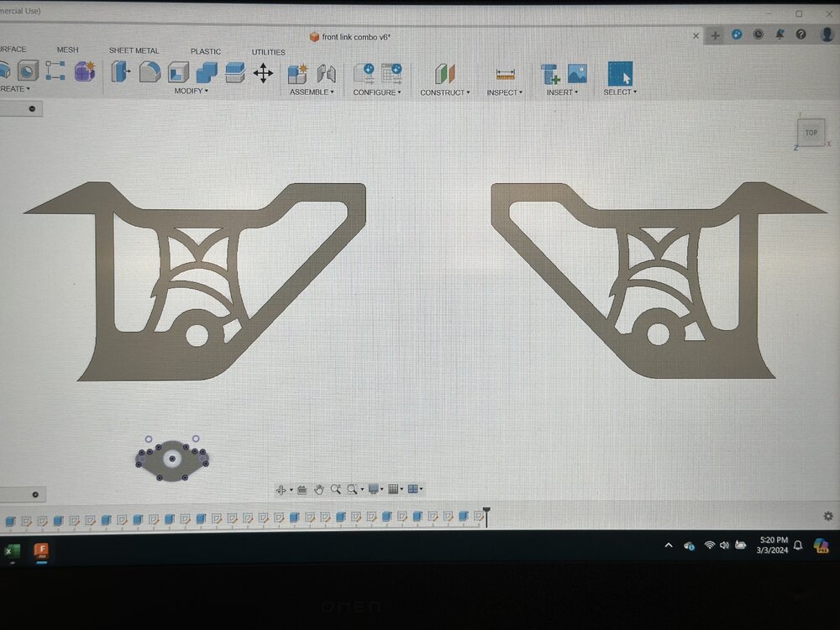The image size is (840, 630).
Task: Toggle the grid and snaps settings
Action: (x=395, y=489)
